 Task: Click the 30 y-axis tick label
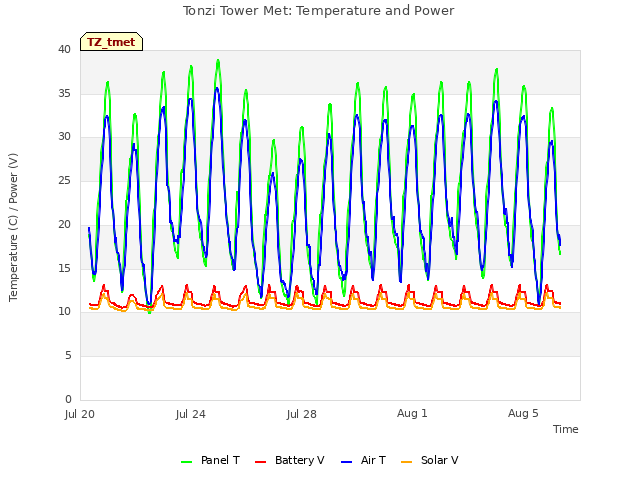(64, 137)
